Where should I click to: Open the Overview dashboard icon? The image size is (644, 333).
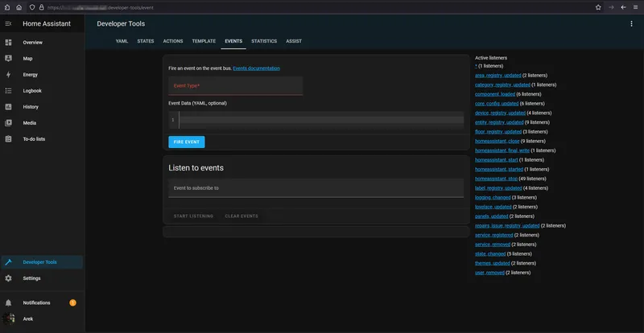point(8,43)
